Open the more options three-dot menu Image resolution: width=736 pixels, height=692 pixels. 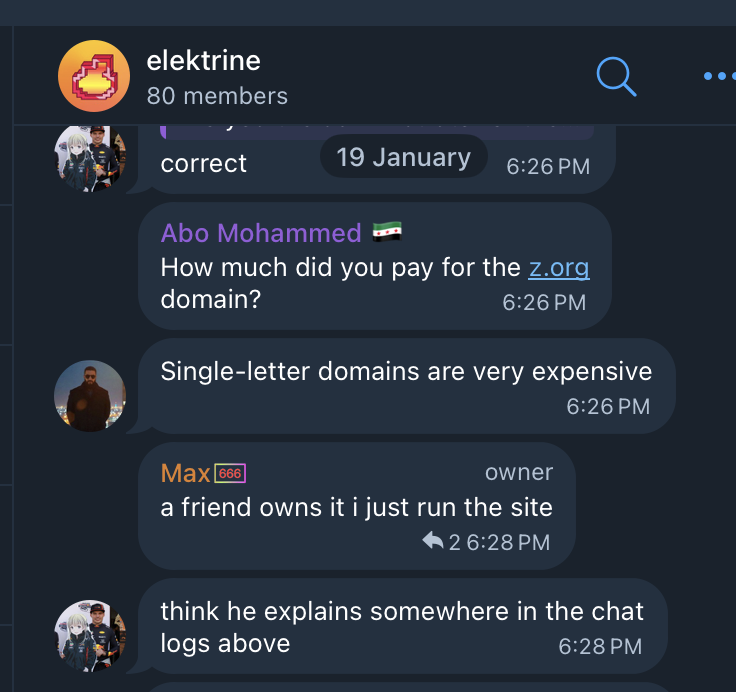719,76
